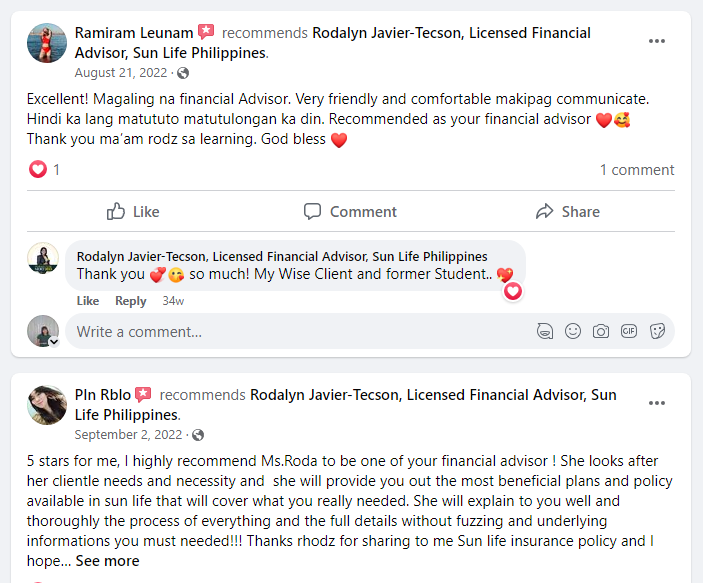
Task: Click the heart reaction badge on Rodalyn's reply
Action: pos(512,291)
